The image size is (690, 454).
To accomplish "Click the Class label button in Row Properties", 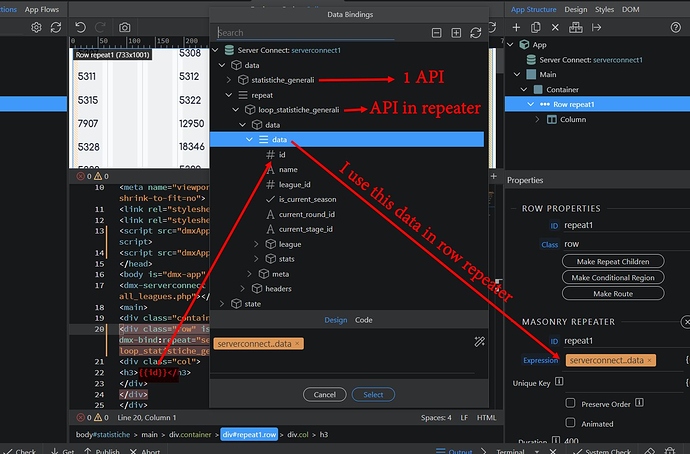I will 550,245.
